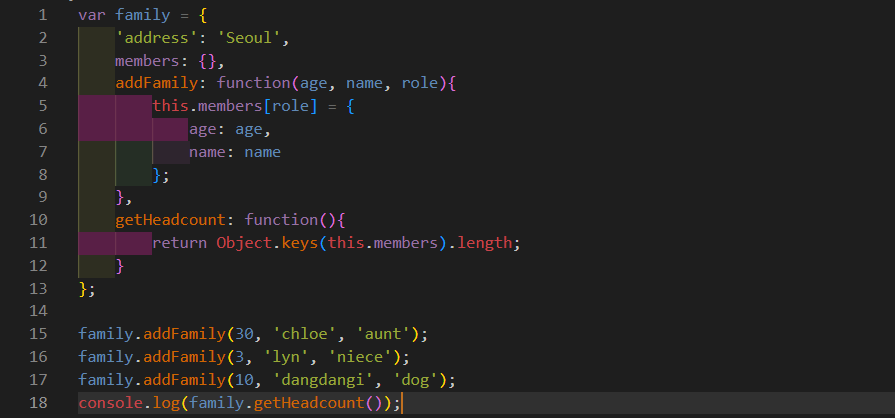895x418 pixels.
Task: Click line number 1 in the gutter
Action: pos(43,15)
